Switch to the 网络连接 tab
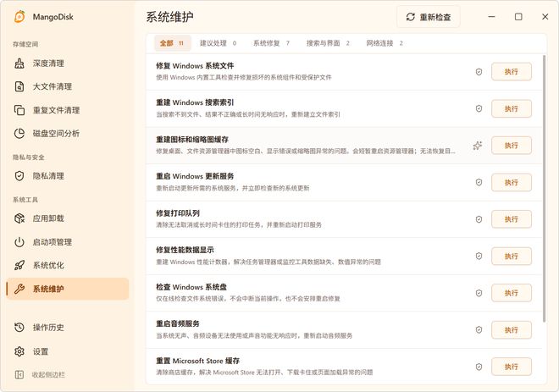Viewport: 559px width, 392px height. tap(385, 43)
